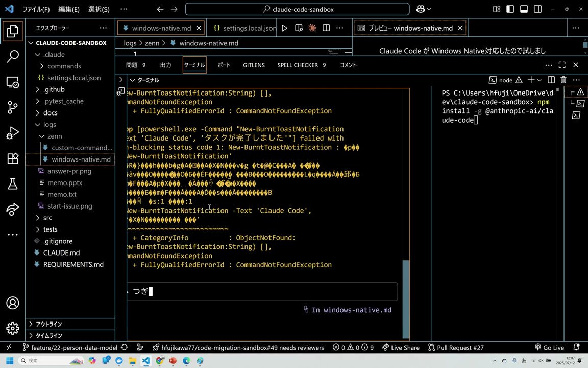Click the Copilot icon in title bar
Screen dimensions: 588x368
(421, 9)
